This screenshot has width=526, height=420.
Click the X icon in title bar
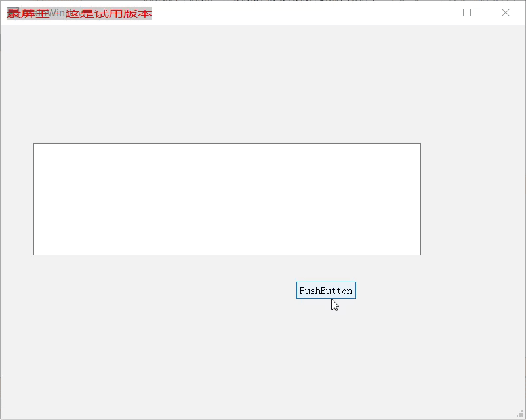[x=506, y=12]
